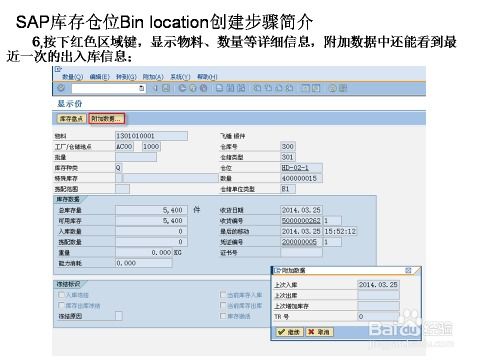Click the yellow Exit icon
The width and height of the screenshot is (480, 360).
click(x=193, y=88)
